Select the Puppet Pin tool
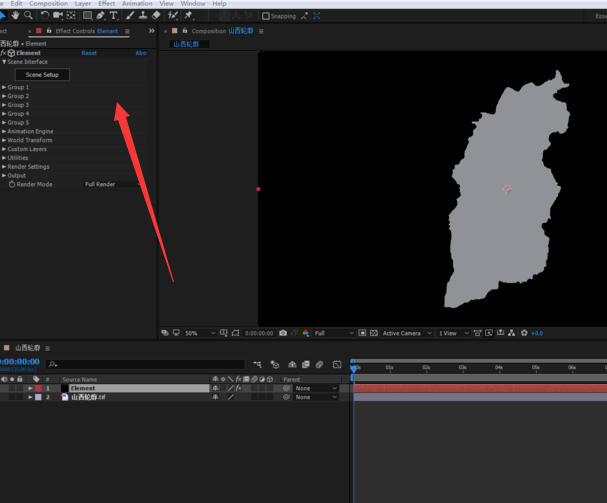Viewport: 607px width, 503px height. (189, 15)
